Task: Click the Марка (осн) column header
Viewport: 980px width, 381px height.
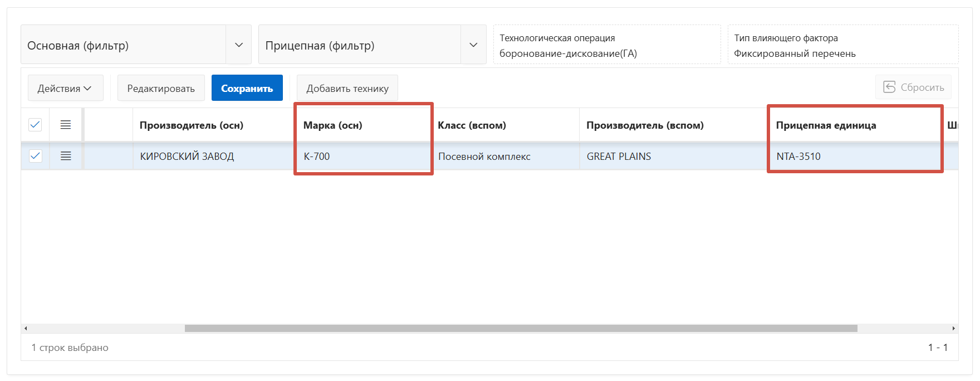Action: coord(333,125)
